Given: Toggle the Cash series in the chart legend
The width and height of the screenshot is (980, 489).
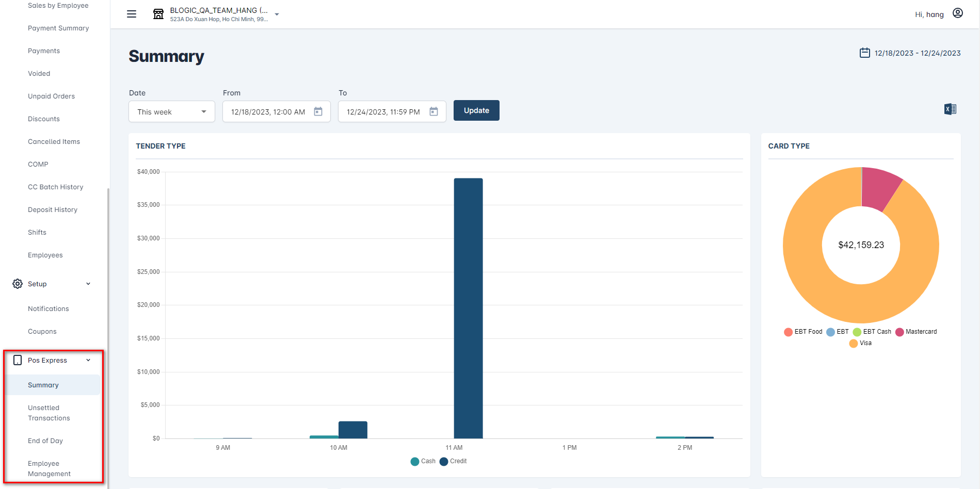Looking at the screenshot, I should (423, 461).
